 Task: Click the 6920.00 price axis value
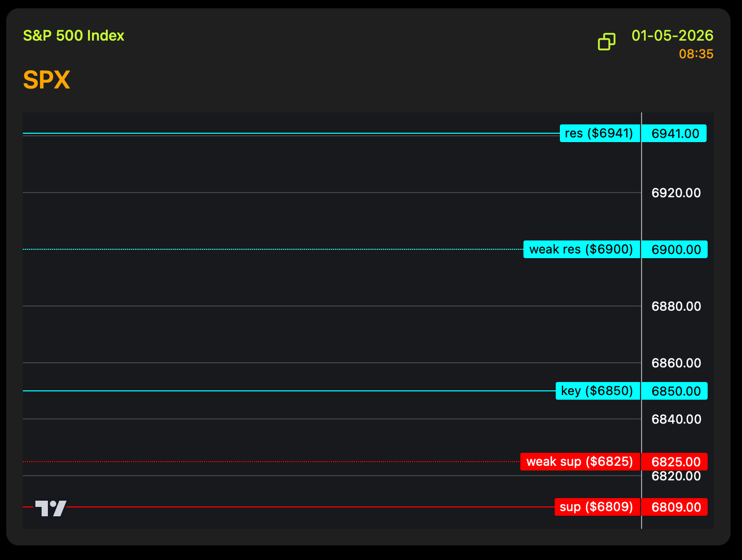(676, 193)
